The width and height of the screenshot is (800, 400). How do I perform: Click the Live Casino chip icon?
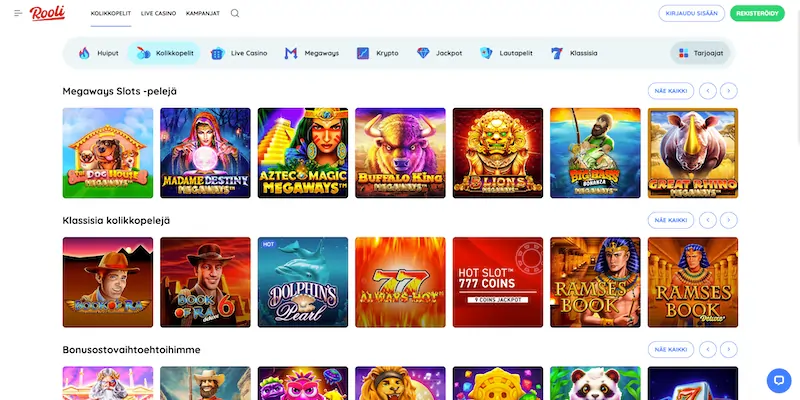[218, 53]
